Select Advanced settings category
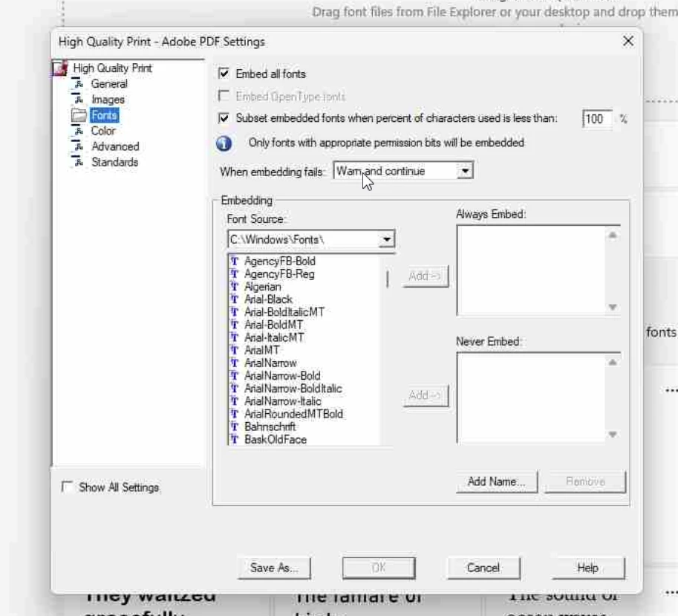Viewport: 678px width, 616px height. 115,146
